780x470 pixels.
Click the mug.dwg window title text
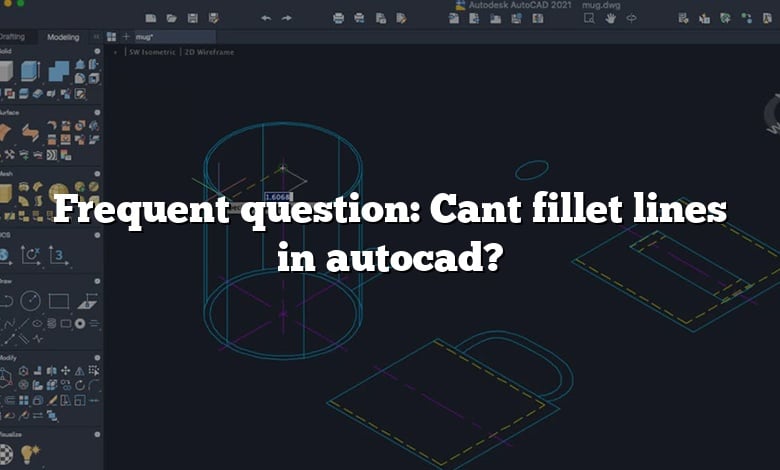(601, 5)
